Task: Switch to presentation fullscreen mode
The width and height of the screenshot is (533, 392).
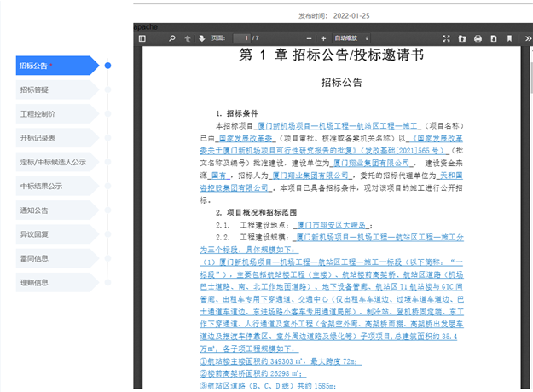Action: (x=446, y=38)
